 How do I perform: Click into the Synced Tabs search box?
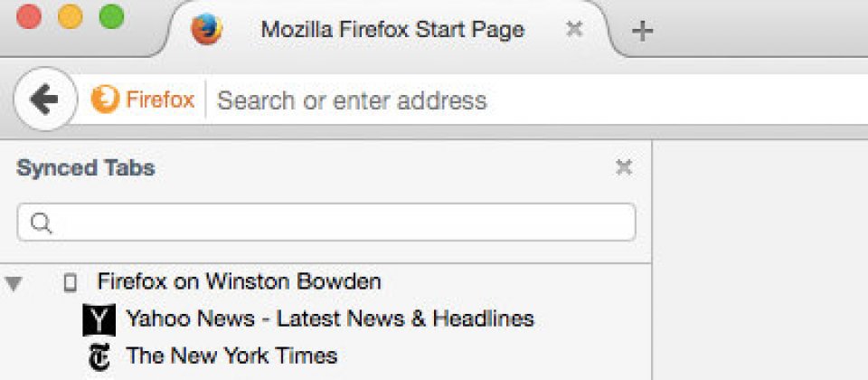click(x=326, y=223)
